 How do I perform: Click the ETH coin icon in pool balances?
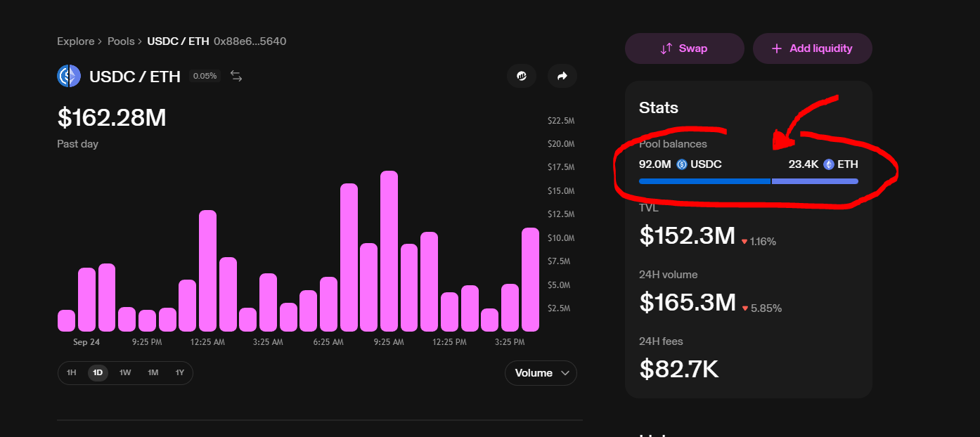(829, 164)
